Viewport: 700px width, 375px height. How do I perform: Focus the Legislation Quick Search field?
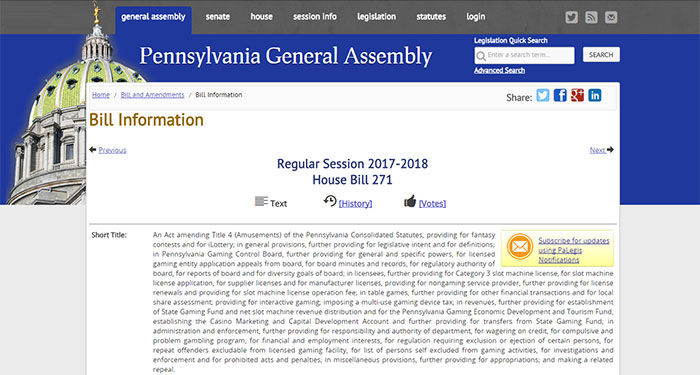[x=525, y=55]
